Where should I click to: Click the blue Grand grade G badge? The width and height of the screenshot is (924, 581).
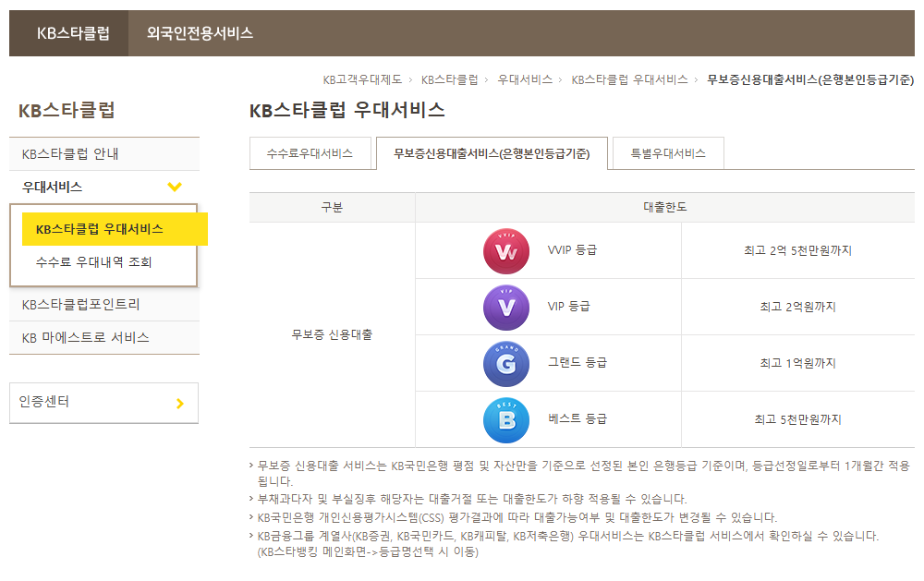[x=506, y=364]
